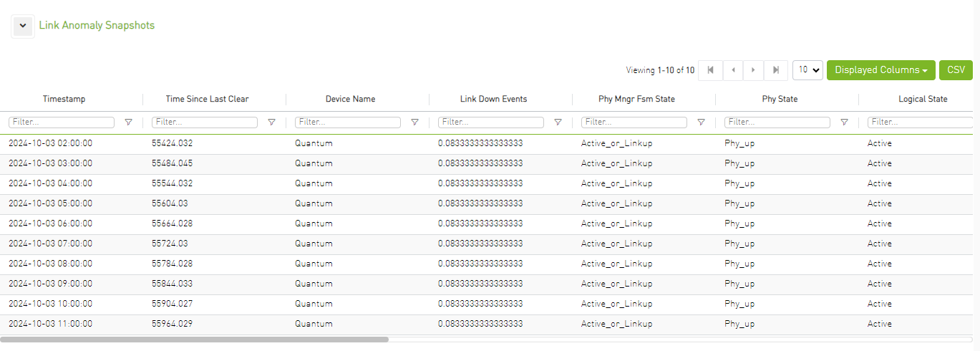Jump to the last page of results
The width and height of the screenshot is (980, 351).
click(x=775, y=70)
